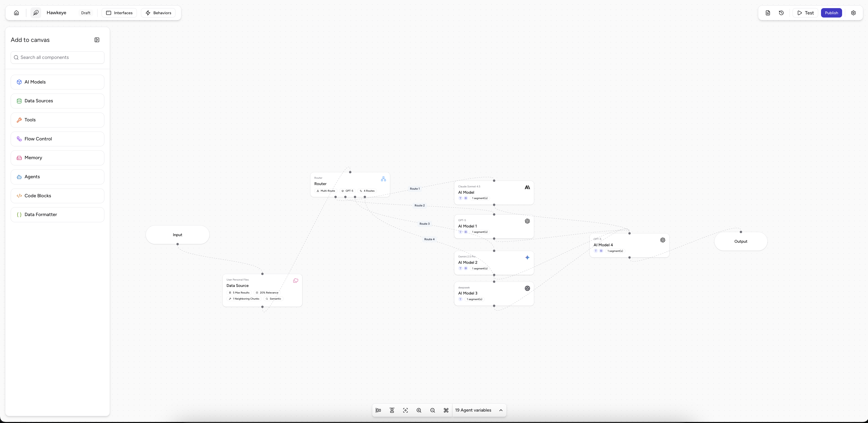Zoom out of the canvas
The height and width of the screenshot is (423, 868).
tap(432, 410)
